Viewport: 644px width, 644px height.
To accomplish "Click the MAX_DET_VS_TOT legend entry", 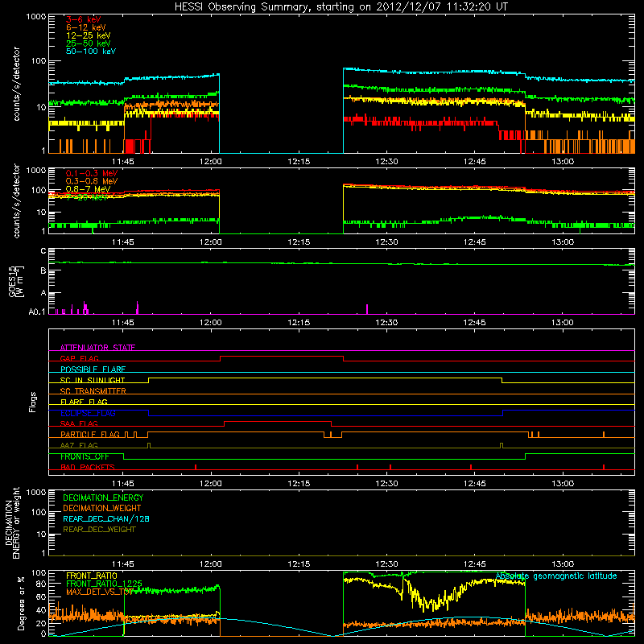I will click(100, 592).
